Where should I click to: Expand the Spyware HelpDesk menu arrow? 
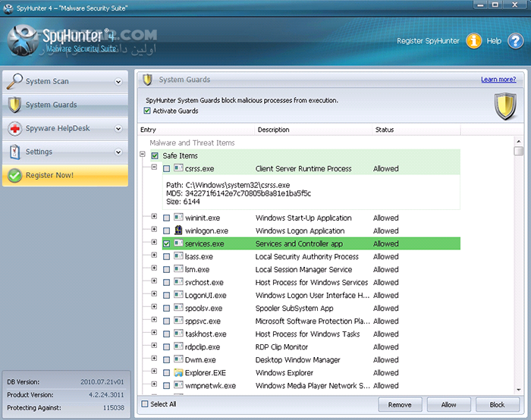(118, 129)
